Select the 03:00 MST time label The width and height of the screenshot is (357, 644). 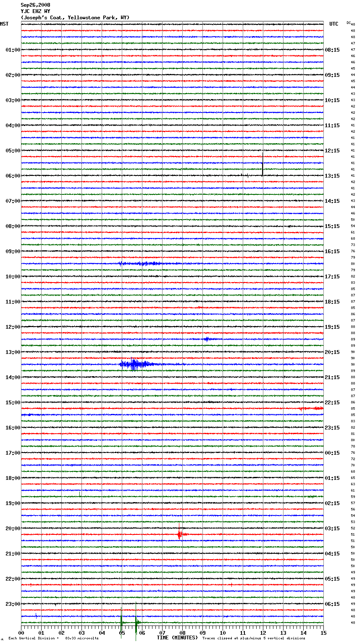pos(13,100)
